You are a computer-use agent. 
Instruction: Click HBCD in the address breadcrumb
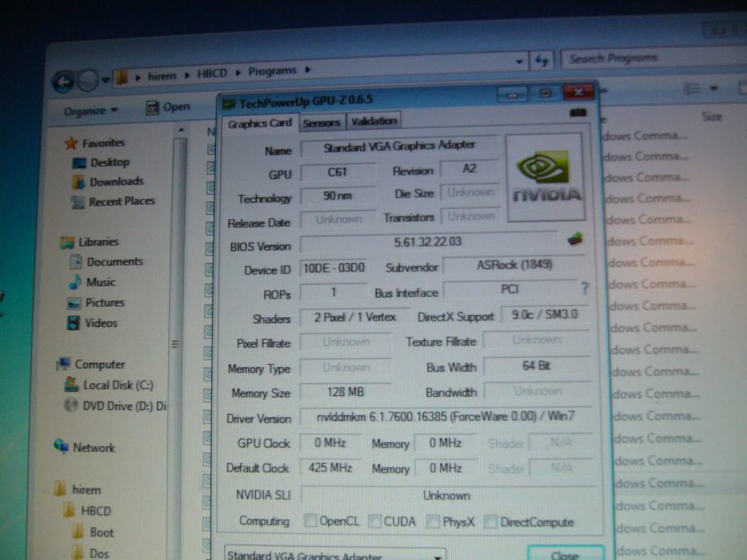[x=212, y=73]
